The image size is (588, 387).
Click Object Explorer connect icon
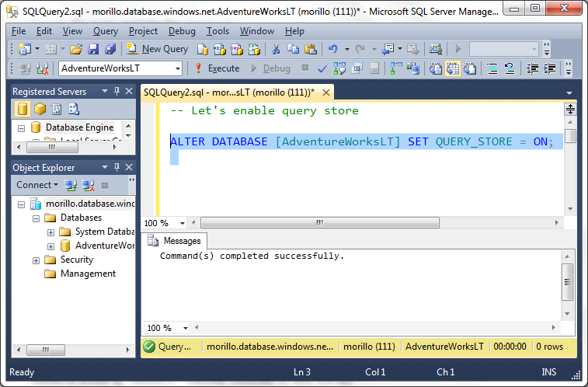[x=71, y=185]
